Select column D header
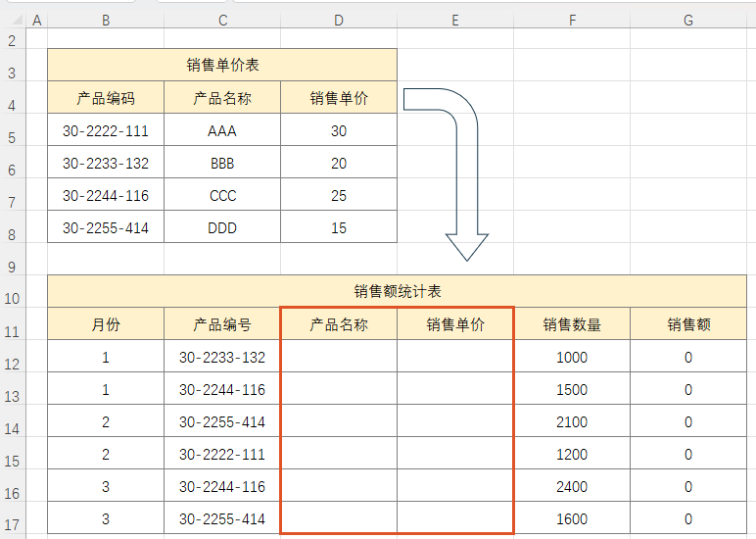Viewport: 756px width, 539px height. tap(339, 21)
